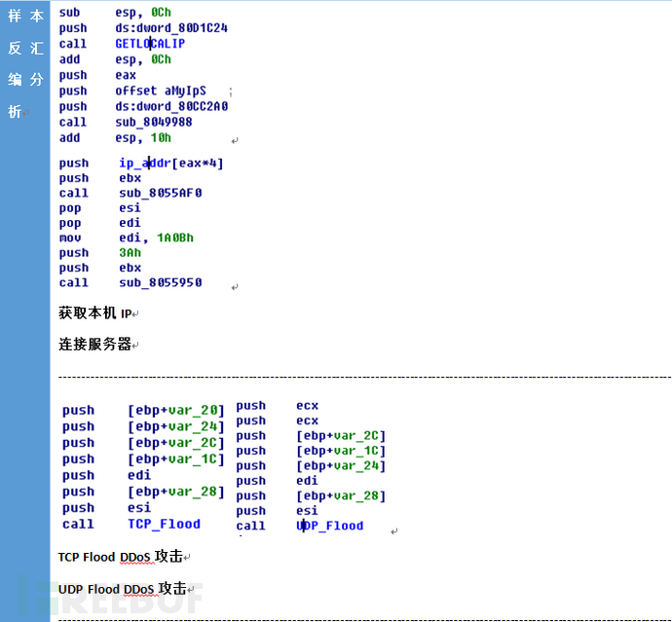Screen dimensions: 672x622
Task: Click 'offset aMyIpS' operand
Action: [161, 91]
